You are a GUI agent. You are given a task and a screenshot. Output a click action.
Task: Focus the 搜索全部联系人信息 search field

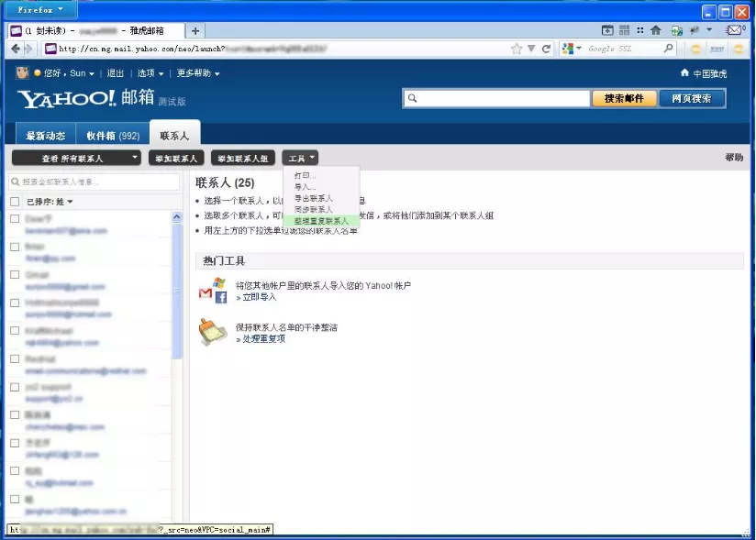(94, 182)
